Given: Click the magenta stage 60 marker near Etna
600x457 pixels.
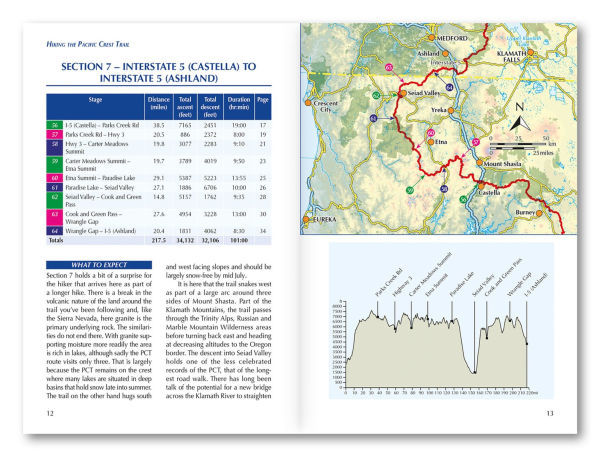Looking at the screenshot, I should point(431,133).
